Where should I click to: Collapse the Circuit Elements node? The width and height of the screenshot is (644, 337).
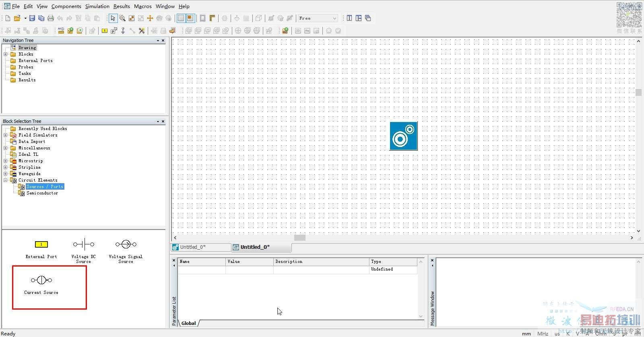pyautogui.click(x=6, y=180)
